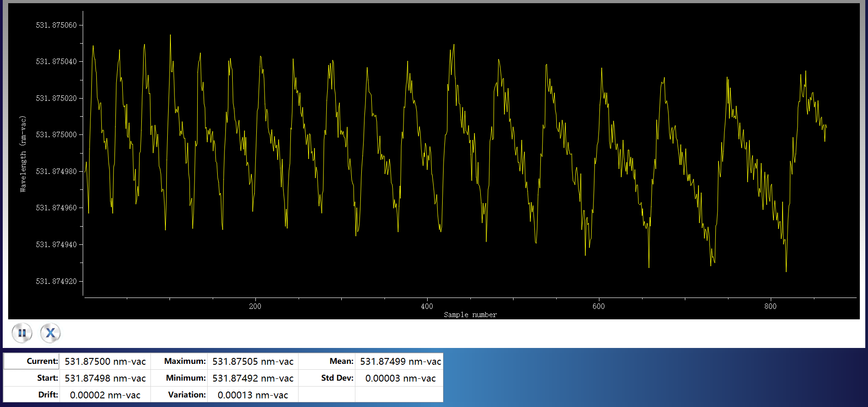868x407 pixels.
Task: Click the Start label cell
Action: click(31, 378)
